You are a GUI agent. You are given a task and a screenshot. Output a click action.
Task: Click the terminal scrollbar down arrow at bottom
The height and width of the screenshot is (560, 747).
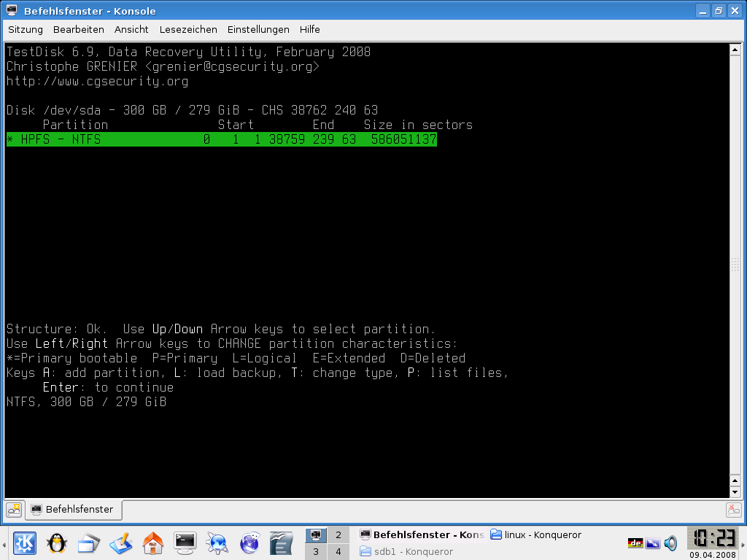(x=735, y=492)
